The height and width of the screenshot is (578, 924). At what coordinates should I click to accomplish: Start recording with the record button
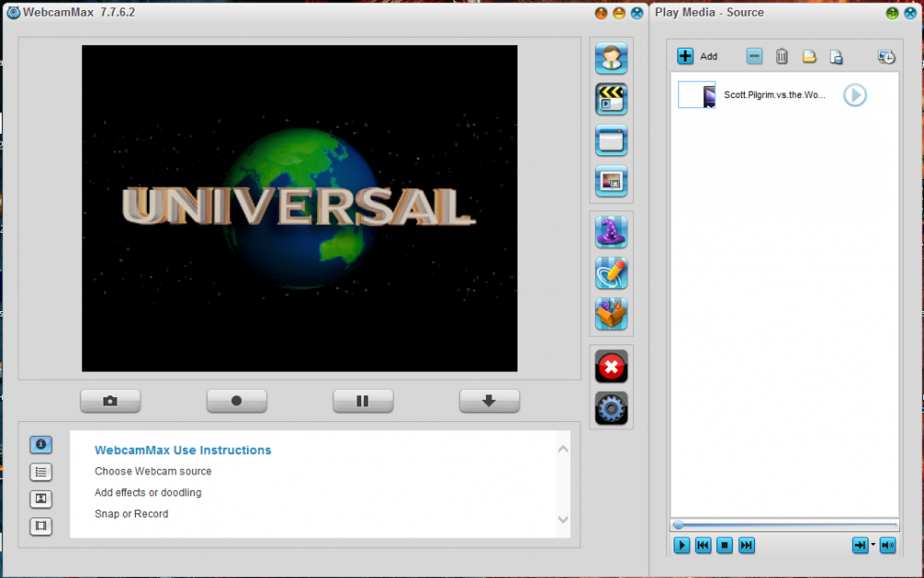tap(237, 401)
